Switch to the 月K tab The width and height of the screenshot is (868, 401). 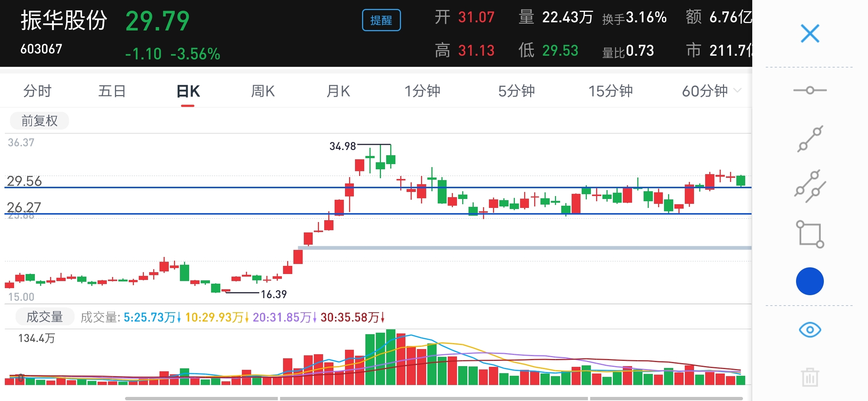click(338, 91)
